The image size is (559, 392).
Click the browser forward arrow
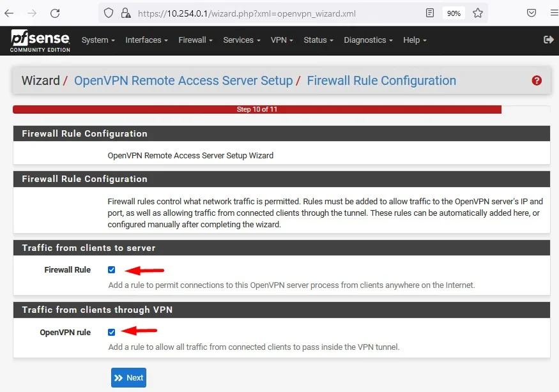tap(32, 13)
